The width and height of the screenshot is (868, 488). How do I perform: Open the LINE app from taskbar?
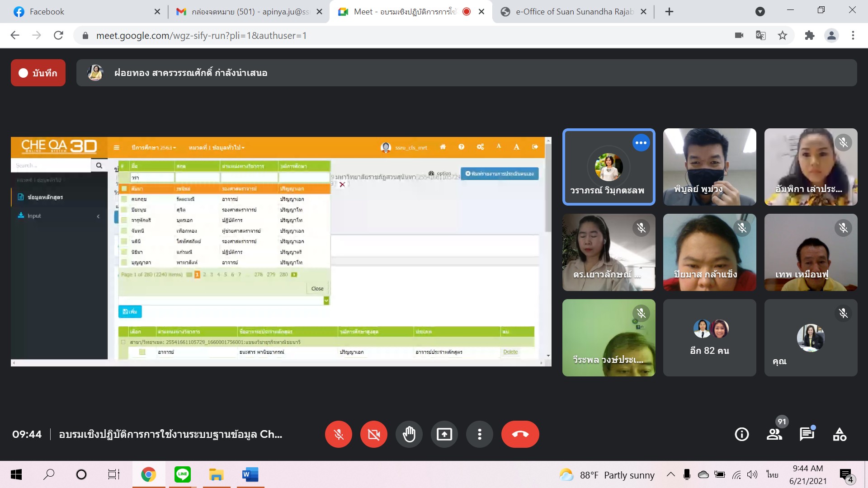[x=183, y=474]
